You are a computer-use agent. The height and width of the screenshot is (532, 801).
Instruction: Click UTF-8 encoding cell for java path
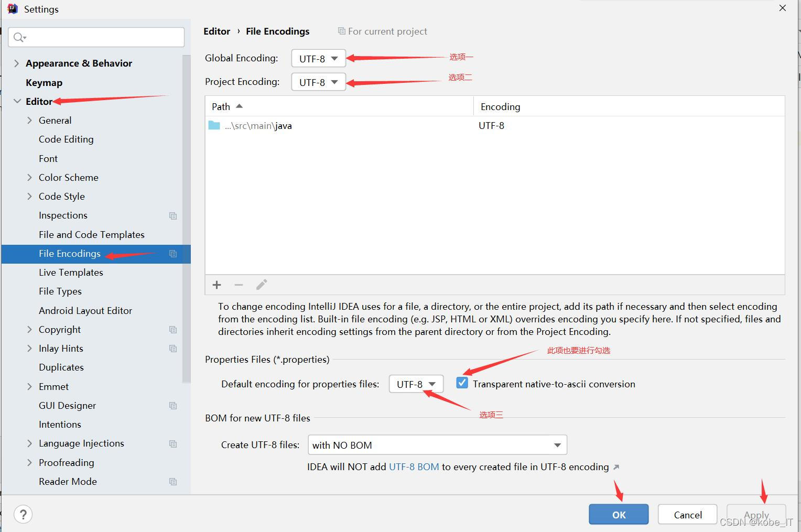491,125
